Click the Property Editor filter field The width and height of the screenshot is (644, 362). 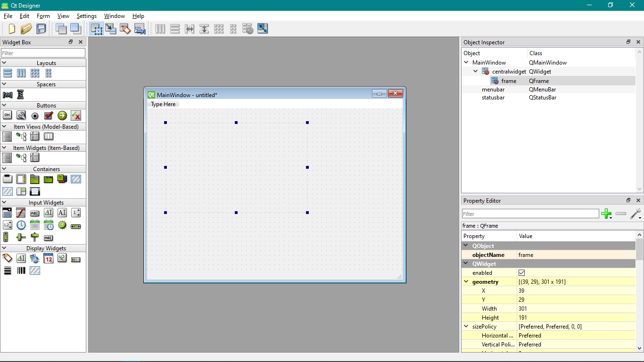click(530, 214)
